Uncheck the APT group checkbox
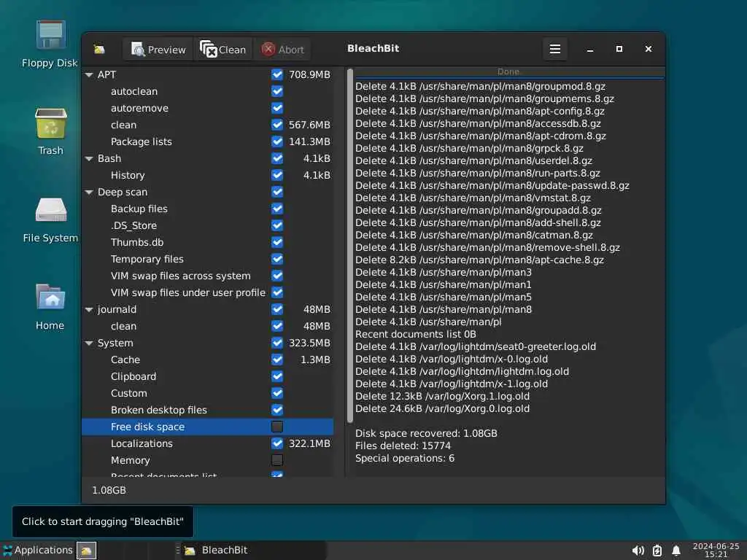Image resolution: width=747 pixels, height=560 pixels. 277,75
